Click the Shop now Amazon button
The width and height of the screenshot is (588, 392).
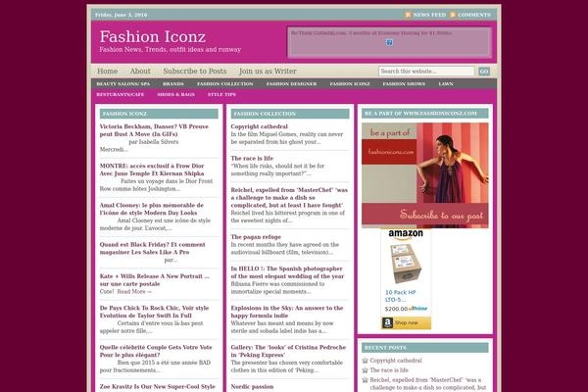[x=406, y=322]
